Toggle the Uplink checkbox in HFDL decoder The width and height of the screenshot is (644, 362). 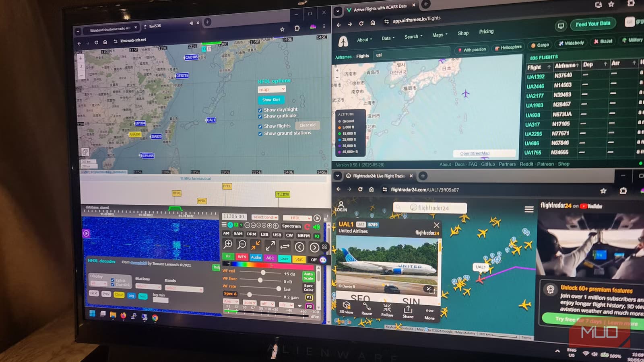112,280
